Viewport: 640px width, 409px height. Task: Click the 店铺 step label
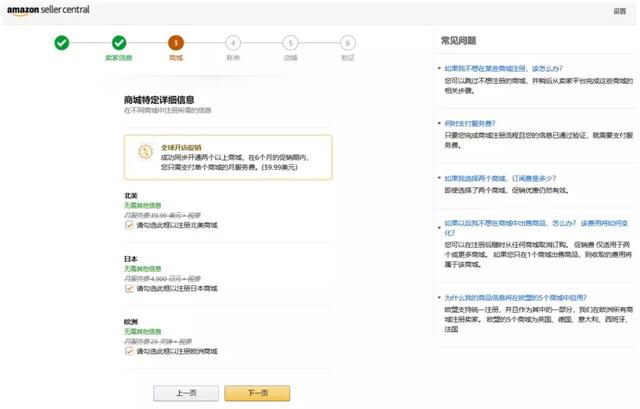point(290,58)
